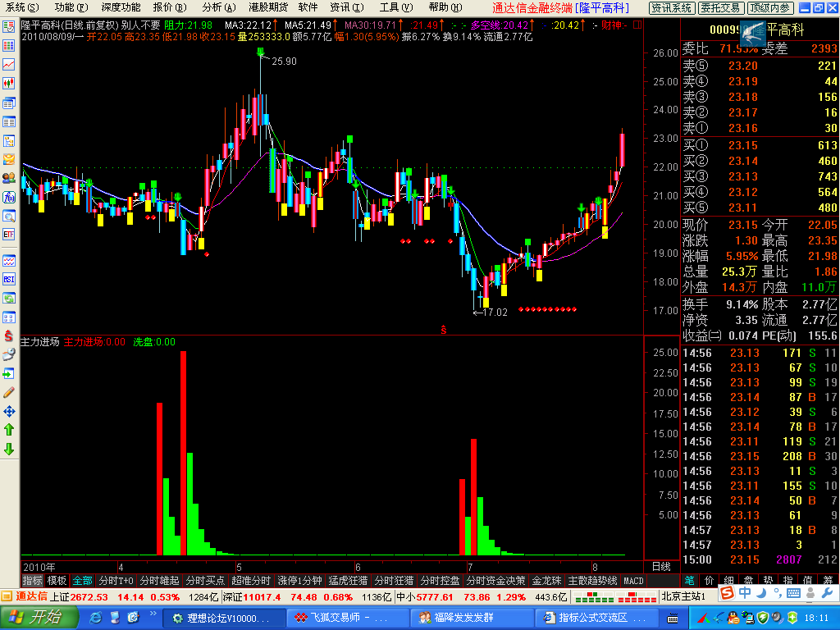Open the 系统(S) menu
840x630 pixels.
[22, 7]
